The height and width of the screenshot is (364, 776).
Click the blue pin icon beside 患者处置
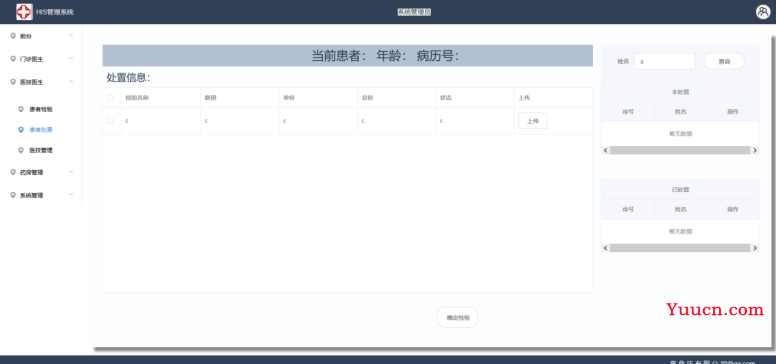click(x=20, y=130)
